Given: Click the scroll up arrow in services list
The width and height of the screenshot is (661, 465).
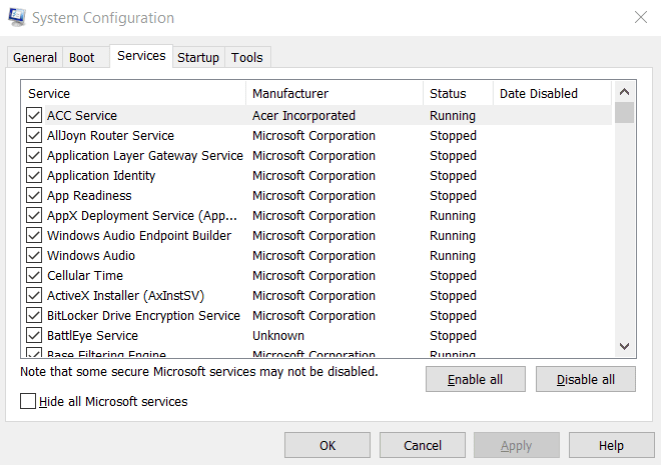Looking at the screenshot, I should coord(624,92).
